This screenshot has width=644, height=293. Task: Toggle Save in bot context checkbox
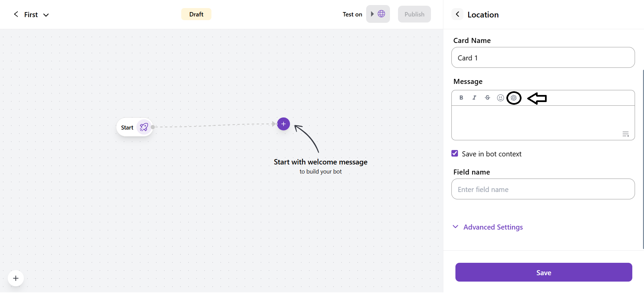pyautogui.click(x=455, y=153)
